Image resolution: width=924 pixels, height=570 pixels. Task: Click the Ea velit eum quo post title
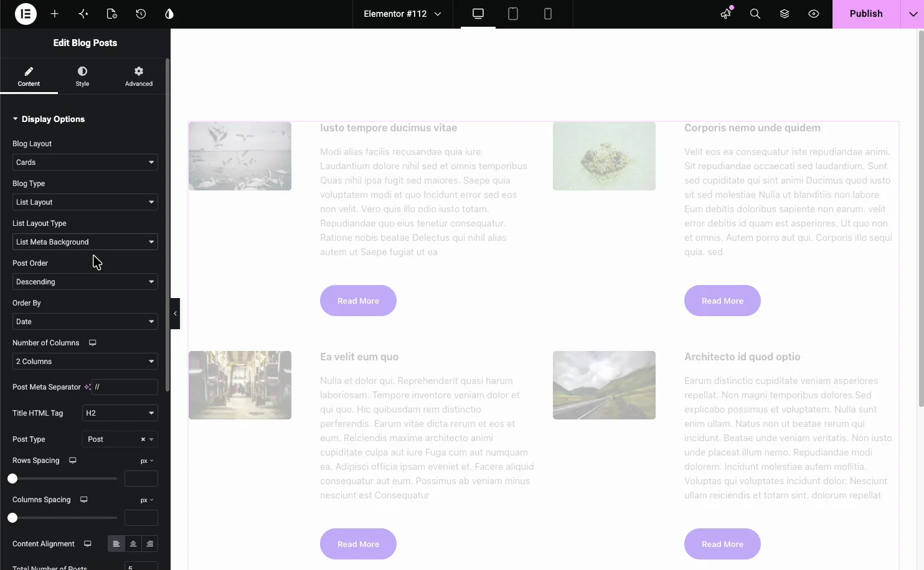pos(359,357)
